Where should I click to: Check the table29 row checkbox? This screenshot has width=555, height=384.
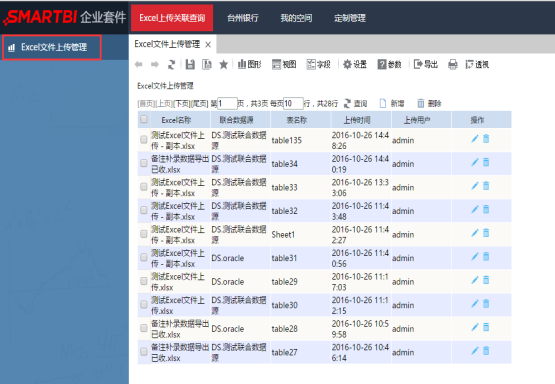[x=144, y=281]
